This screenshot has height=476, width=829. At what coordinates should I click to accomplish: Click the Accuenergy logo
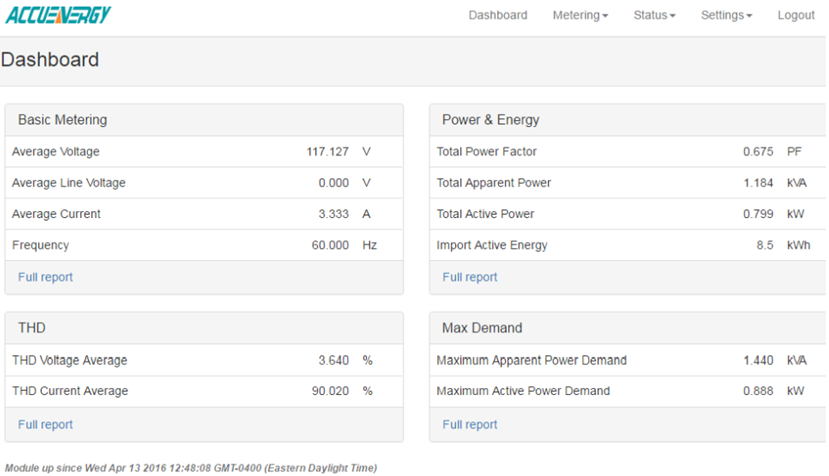(x=58, y=15)
